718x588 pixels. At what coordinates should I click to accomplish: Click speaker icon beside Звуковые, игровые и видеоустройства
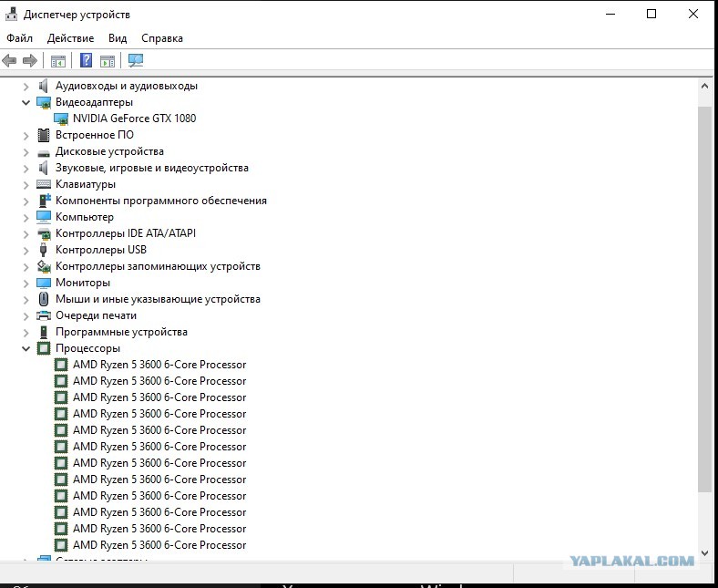(x=44, y=168)
